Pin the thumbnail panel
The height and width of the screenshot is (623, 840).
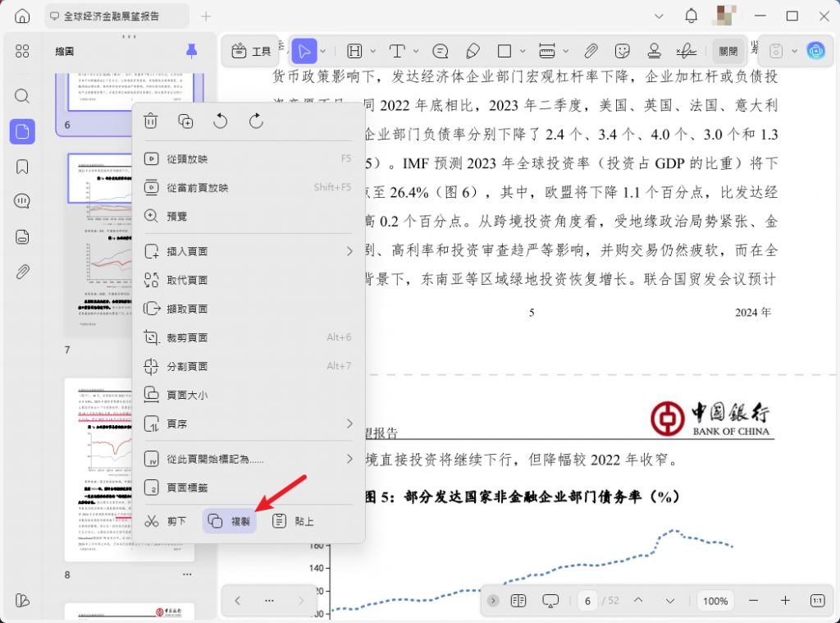click(x=191, y=52)
